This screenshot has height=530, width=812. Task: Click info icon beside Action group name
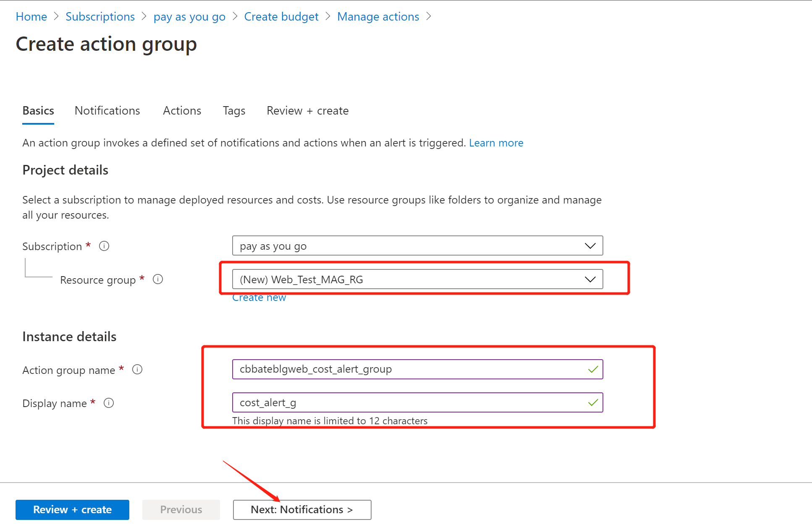(137, 369)
